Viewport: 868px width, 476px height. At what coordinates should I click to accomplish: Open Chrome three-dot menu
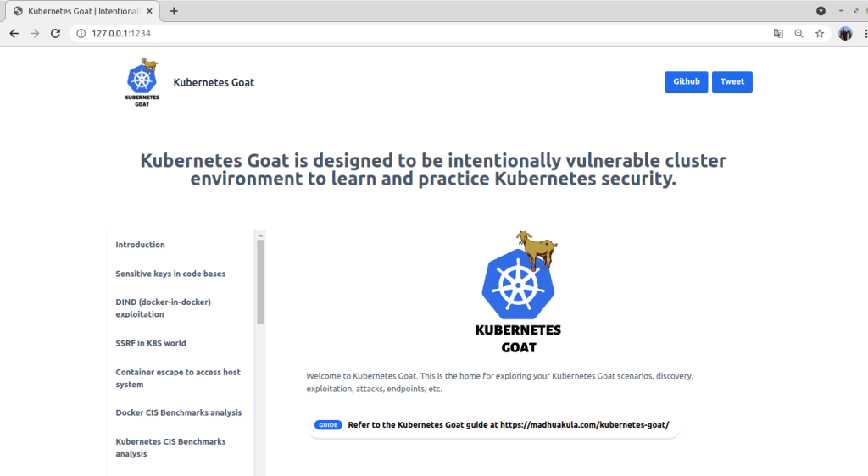click(x=860, y=34)
